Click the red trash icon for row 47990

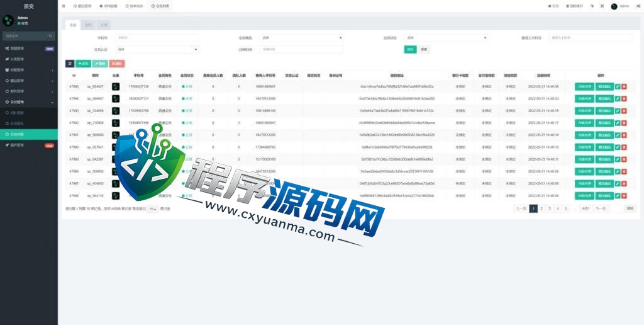click(x=624, y=147)
